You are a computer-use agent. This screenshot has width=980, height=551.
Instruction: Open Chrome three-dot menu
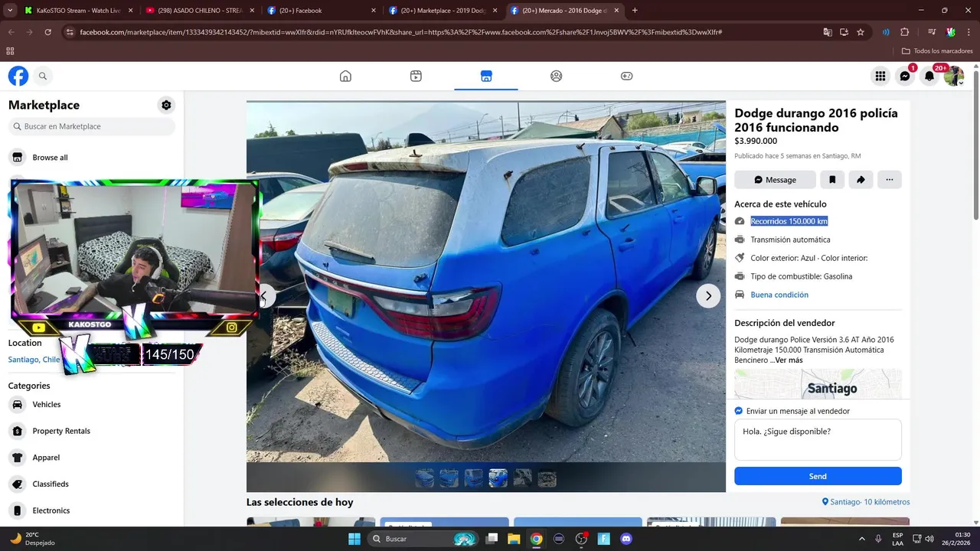[968, 32]
